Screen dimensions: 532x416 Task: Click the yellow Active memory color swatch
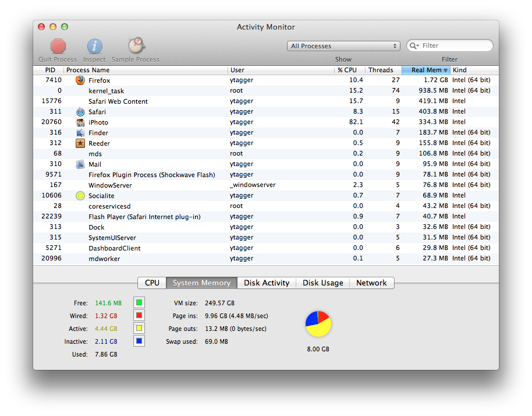click(139, 329)
